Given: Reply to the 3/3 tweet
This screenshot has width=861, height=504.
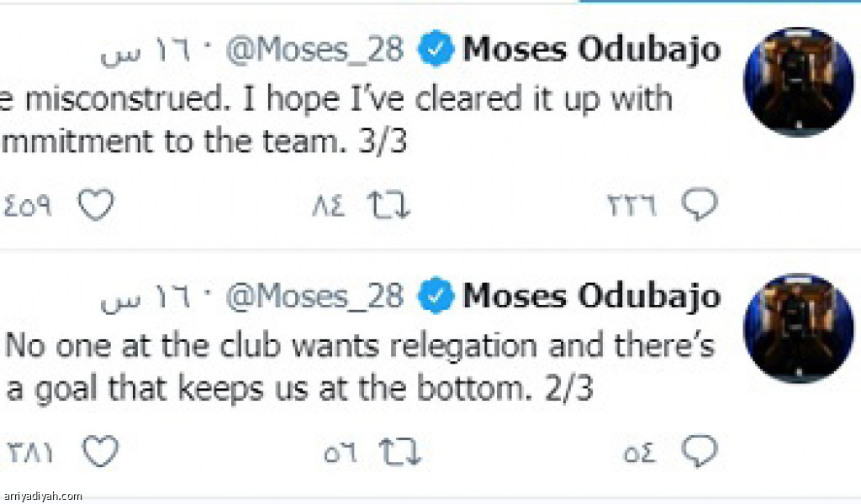Looking at the screenshot, I should tap(700, 205).
